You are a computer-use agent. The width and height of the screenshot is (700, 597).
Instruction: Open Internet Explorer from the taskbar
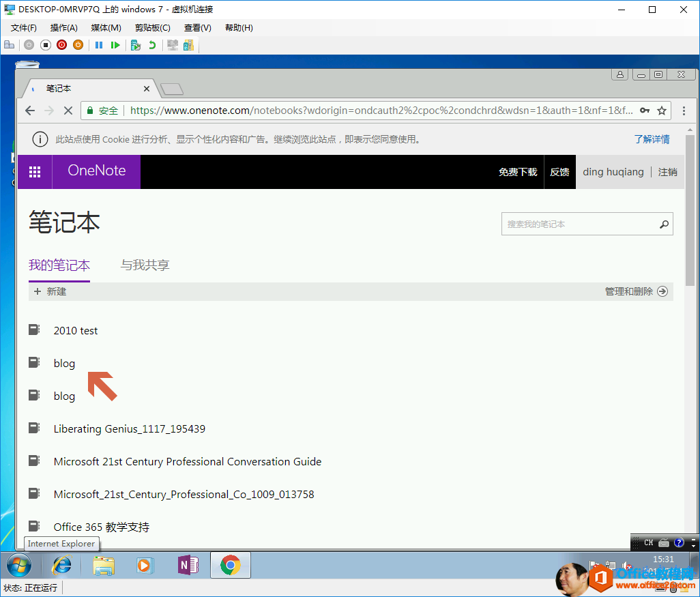point(62,565)
